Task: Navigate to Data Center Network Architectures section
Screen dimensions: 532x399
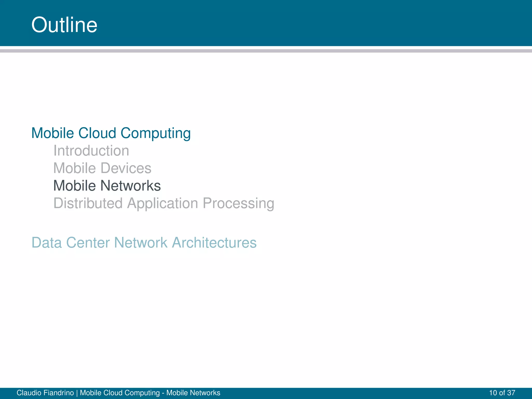Action: point(144,243)
